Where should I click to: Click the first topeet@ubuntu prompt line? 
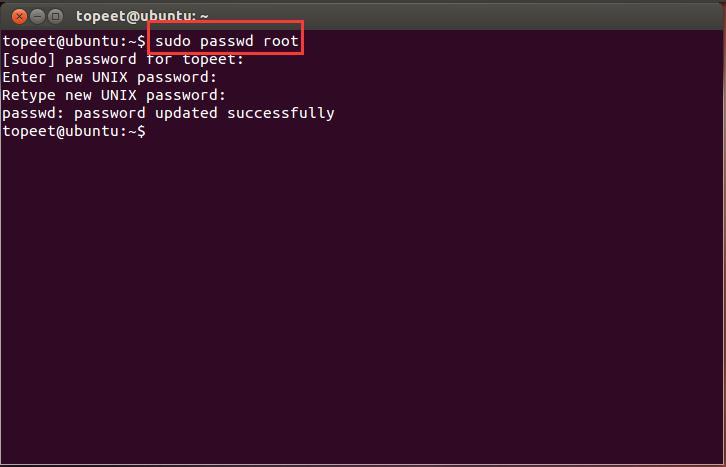(74, 41)
